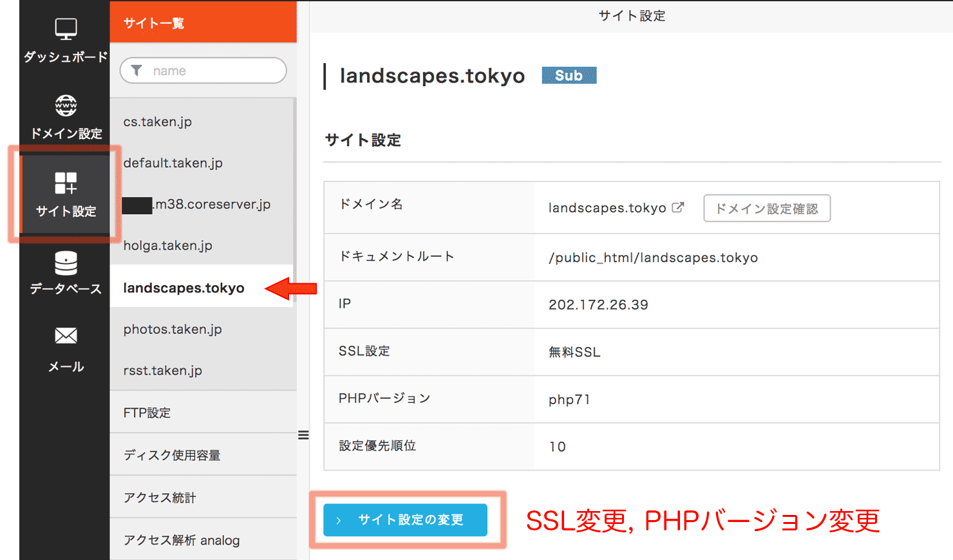This screenshot has height=560, width=953.
Task: Click the IP value 202.172.26.39
Action: pos(598,304)
